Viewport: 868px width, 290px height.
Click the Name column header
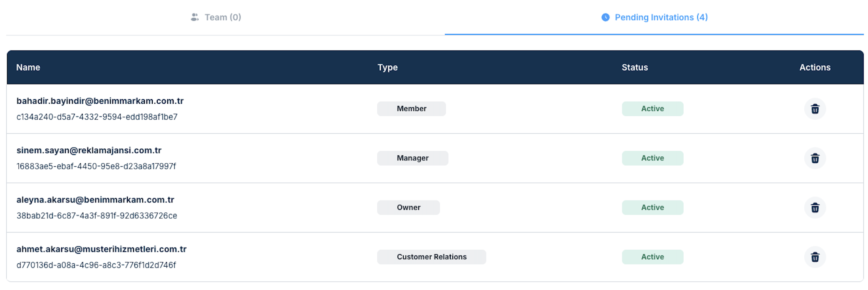(x=28, y=67)
